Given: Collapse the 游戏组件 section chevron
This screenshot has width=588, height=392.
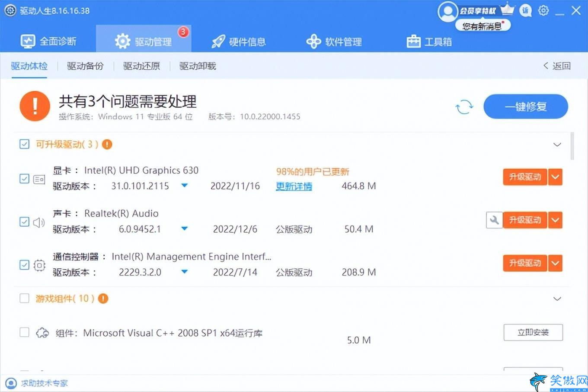Looking at the screenshot, I should tap(557, 299).
